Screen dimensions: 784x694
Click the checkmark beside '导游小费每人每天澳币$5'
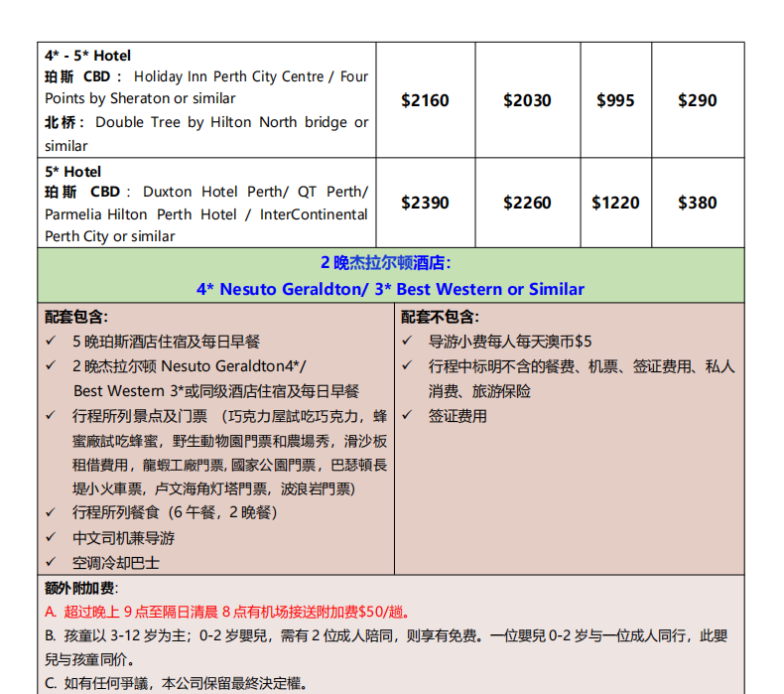(407, 342)
